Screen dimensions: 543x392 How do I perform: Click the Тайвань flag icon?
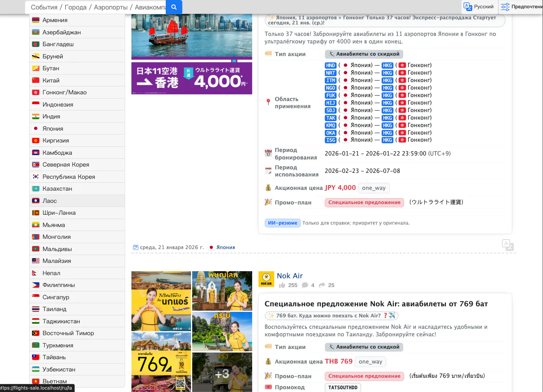coord(36,357)
